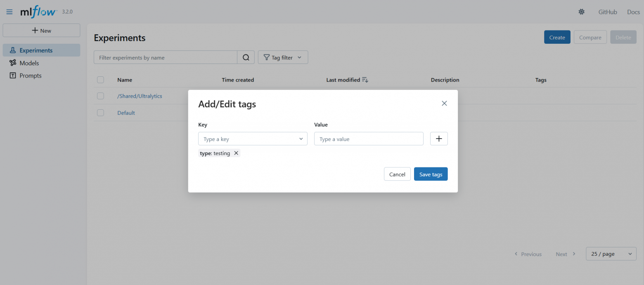Open the 25 / page dropdown
This screenshot has width=644, height=285.
click(611, 254)
